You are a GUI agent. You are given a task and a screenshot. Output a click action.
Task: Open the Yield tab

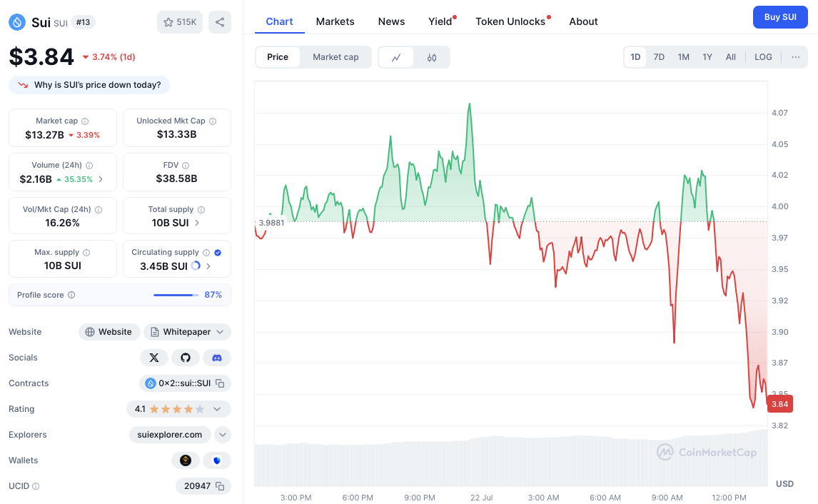[440, 21]
